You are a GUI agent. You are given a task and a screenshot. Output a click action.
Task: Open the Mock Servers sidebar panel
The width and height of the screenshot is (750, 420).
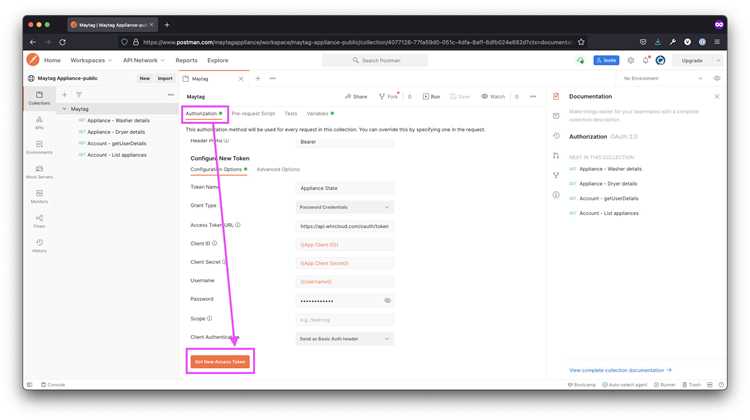39,172
